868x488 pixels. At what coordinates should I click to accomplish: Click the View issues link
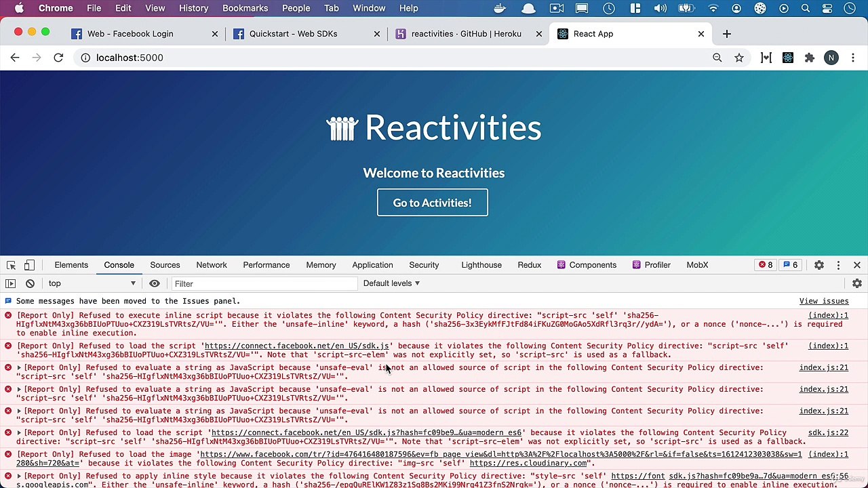click(x=824, y=301)
